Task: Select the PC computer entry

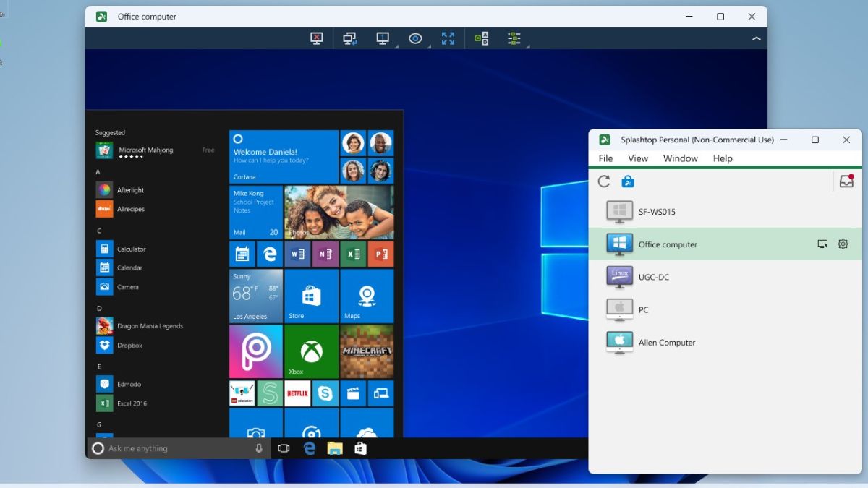Action: (726, 309)
